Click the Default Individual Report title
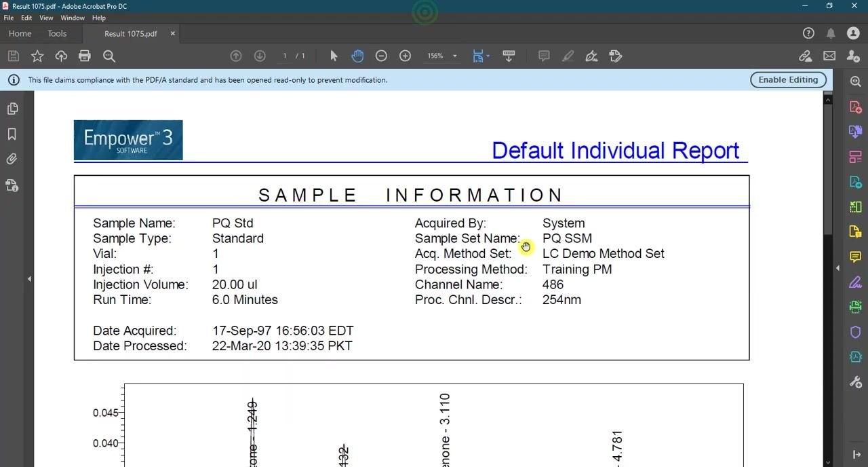This screenshot has height=467, width=868. tap(615, 151)
